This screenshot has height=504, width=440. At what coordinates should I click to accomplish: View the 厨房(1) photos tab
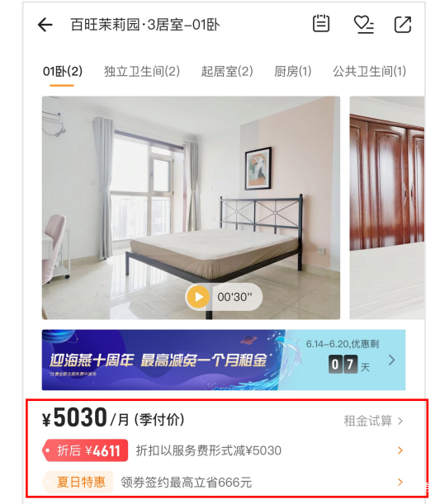click(293, 72)
